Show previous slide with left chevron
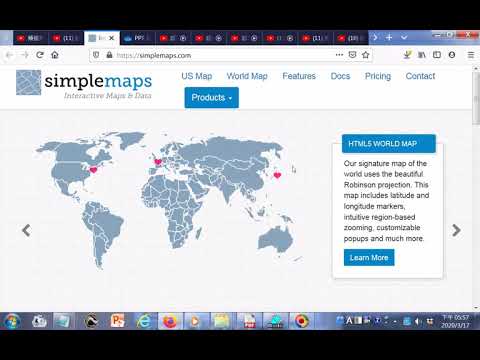This screenshot has height=360, width=480. pyautogui.click(x=26, y=230)
